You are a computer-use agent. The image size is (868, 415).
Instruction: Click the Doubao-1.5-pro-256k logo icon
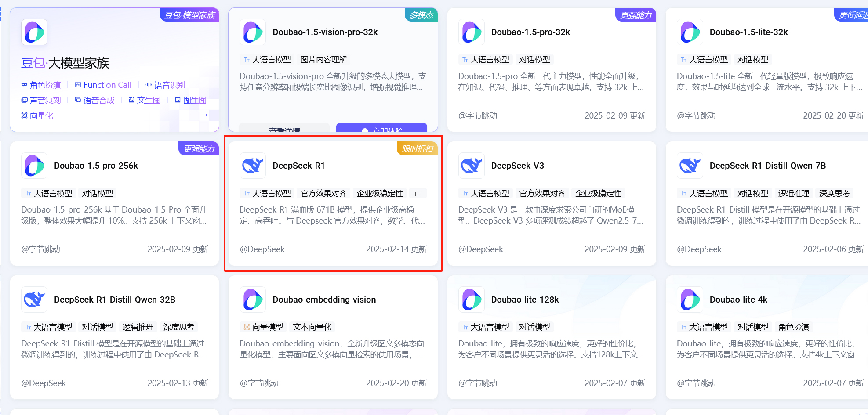point(34,166)
